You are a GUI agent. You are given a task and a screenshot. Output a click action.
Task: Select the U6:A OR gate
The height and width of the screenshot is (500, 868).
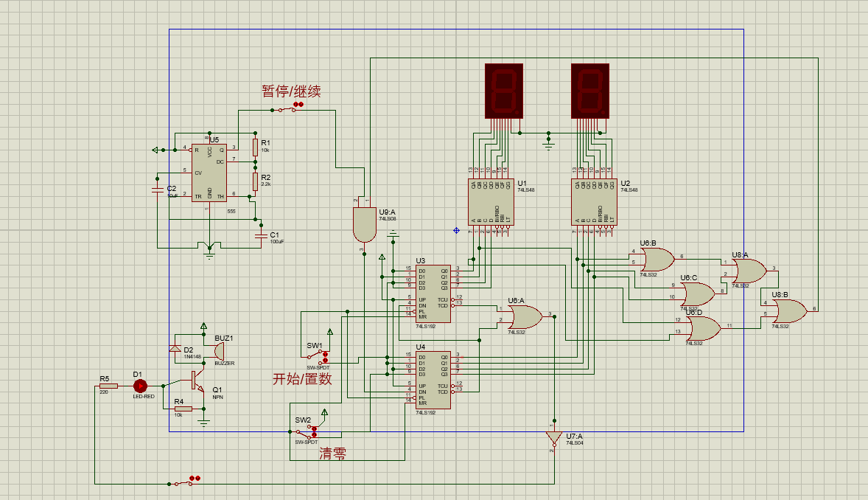pos(526,317)
